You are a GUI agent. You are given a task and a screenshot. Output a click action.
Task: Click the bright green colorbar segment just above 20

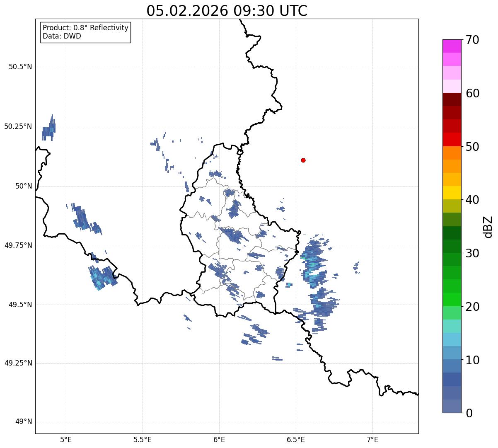tap(452, 300)
